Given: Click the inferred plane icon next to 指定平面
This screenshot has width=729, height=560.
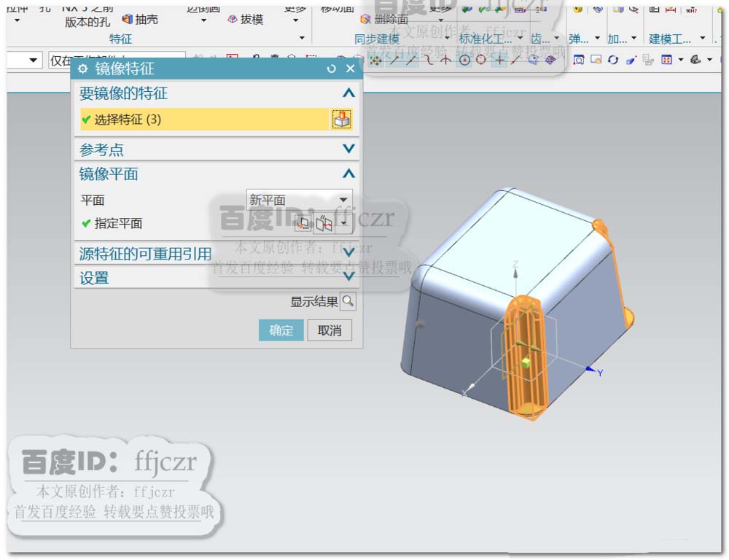Looking at the screenshot, I should click(x=324, y=224).
